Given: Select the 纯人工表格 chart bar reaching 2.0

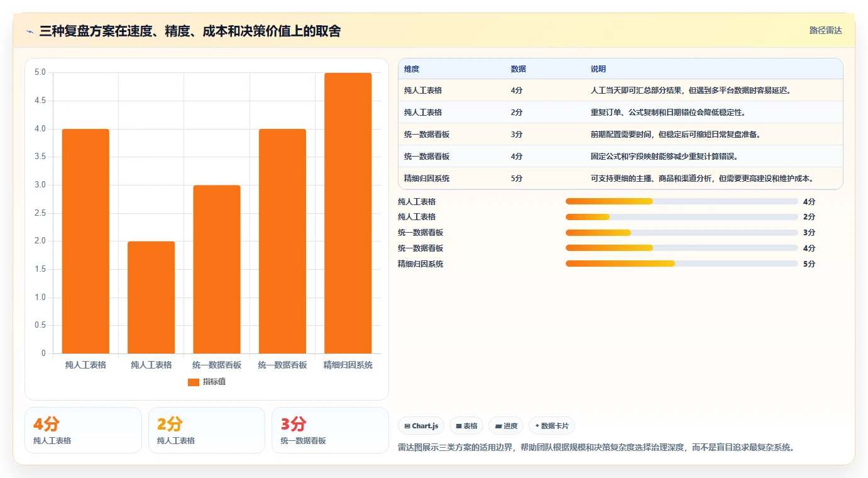Looking at the screenshot, I should [151, 297].
